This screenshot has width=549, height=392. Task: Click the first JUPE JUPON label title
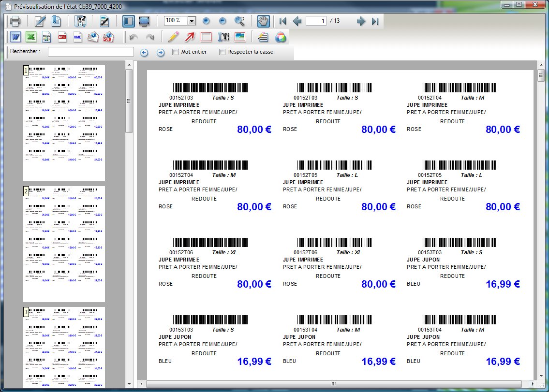[423, 260]
